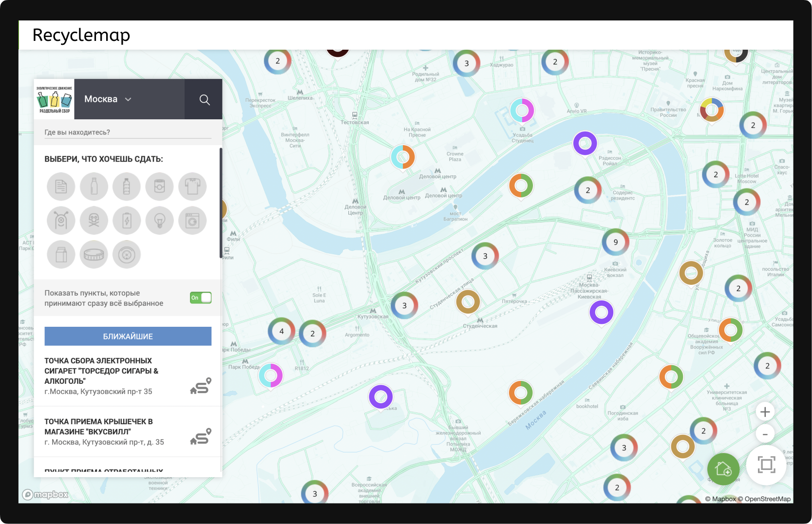Image resolution: width=812 pixels, height=524 pixels.
Task: Open tan ring marker above Студенческая
Action: click(x=468, y=302)
